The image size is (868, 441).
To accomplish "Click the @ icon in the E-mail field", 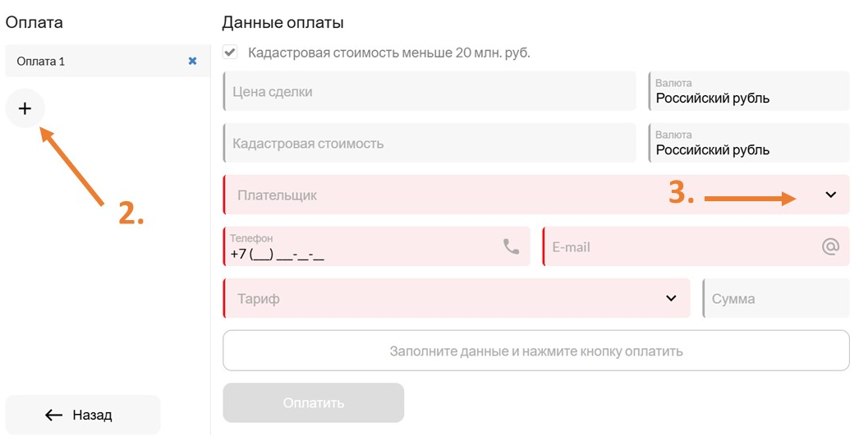I will click(830, 246).
